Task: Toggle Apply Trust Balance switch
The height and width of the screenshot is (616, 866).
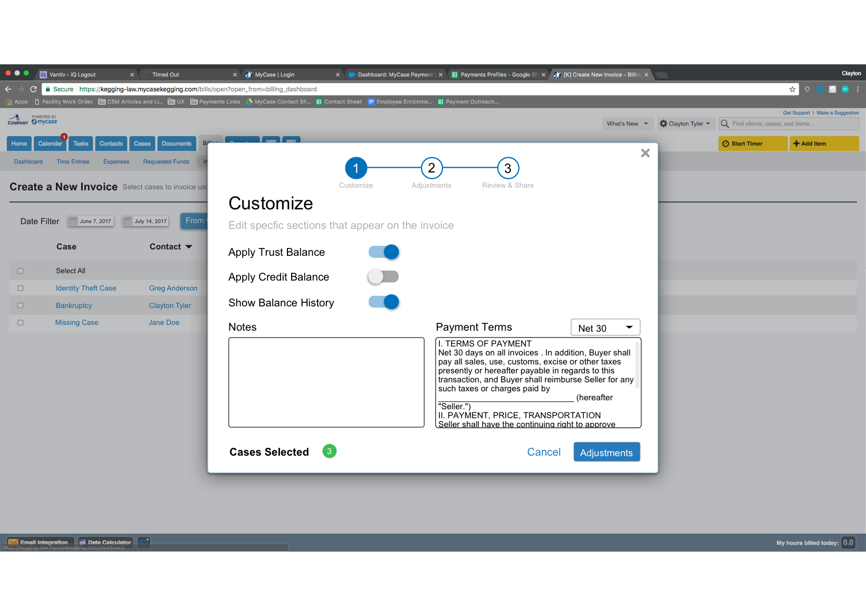Action: tap(384, 252)
